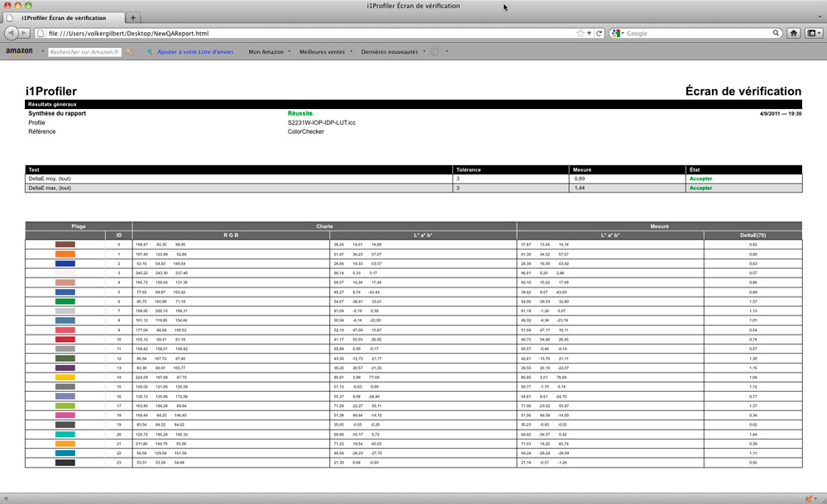The width and height of the screenshot is (827, 504).
Task: Click the measured value 1,44 in DeltaE max. row
Action: point(580,188)
